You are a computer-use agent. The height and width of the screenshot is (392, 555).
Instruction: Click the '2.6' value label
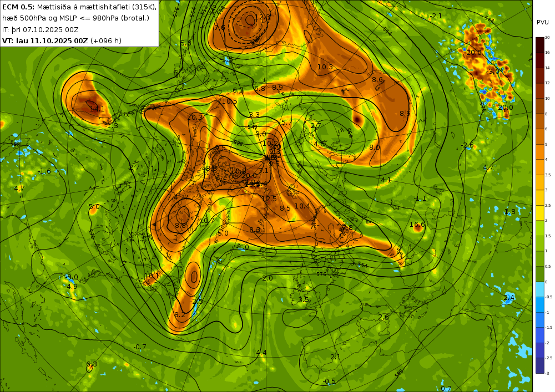click(384, 317)
